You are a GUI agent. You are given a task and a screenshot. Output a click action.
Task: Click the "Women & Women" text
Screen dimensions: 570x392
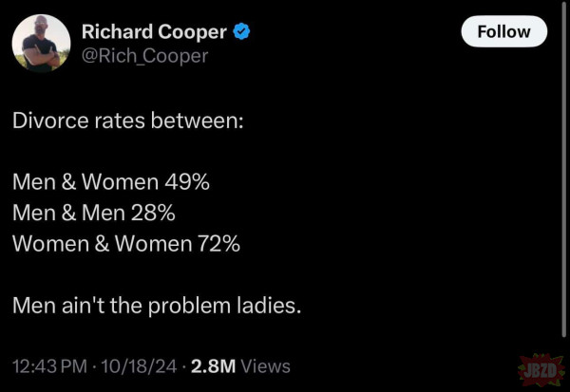[102, 243]
